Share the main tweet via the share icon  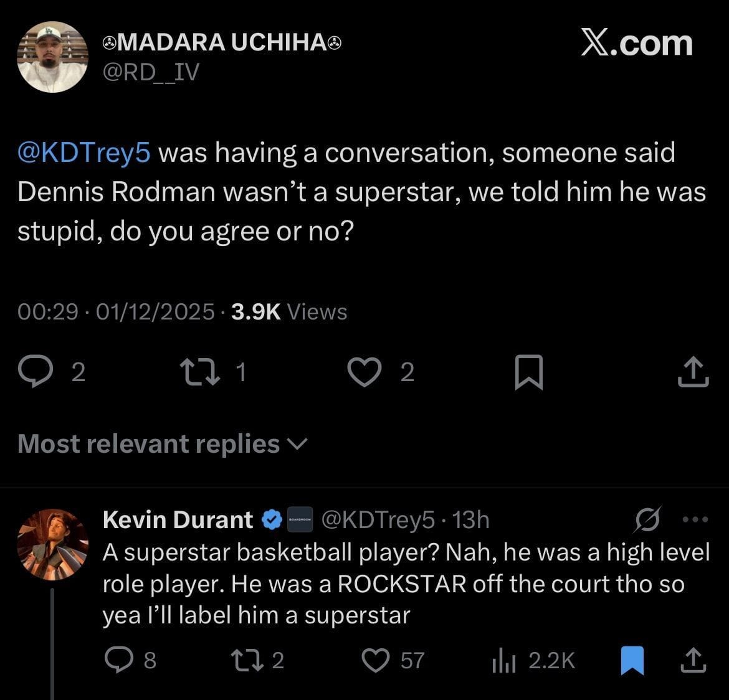click(693, 371)
